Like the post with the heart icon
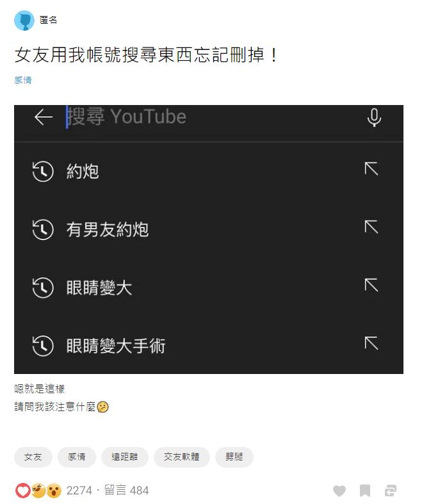Image resolution: width=431 pixels, height=504 pixels. pyautogui.click(x=339, y=491)
